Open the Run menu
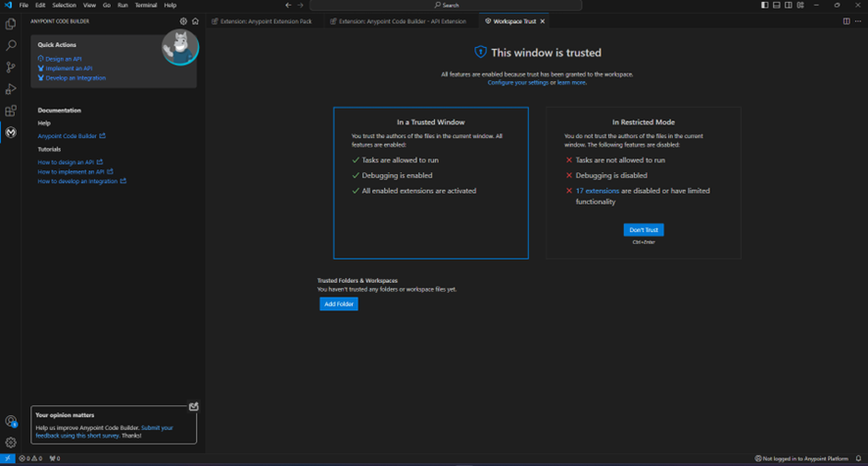Image resolution: width=868 pixels, height=466 pixels. click(122, 5)
